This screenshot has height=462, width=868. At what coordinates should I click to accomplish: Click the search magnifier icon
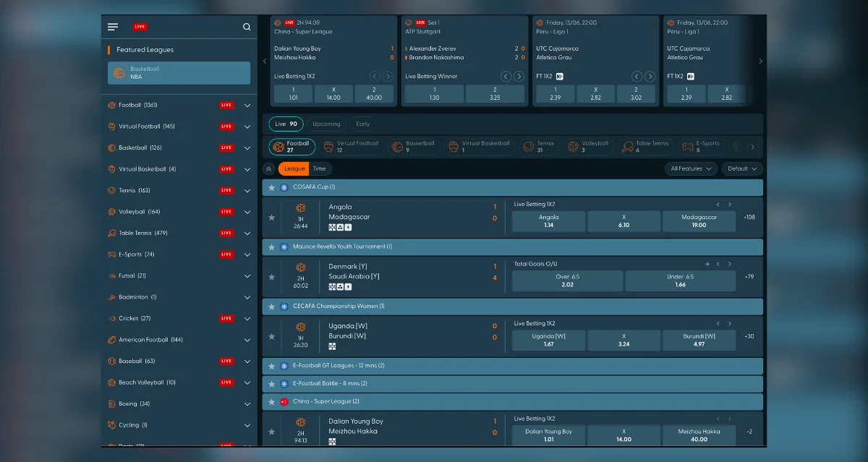tap(247, 27)
